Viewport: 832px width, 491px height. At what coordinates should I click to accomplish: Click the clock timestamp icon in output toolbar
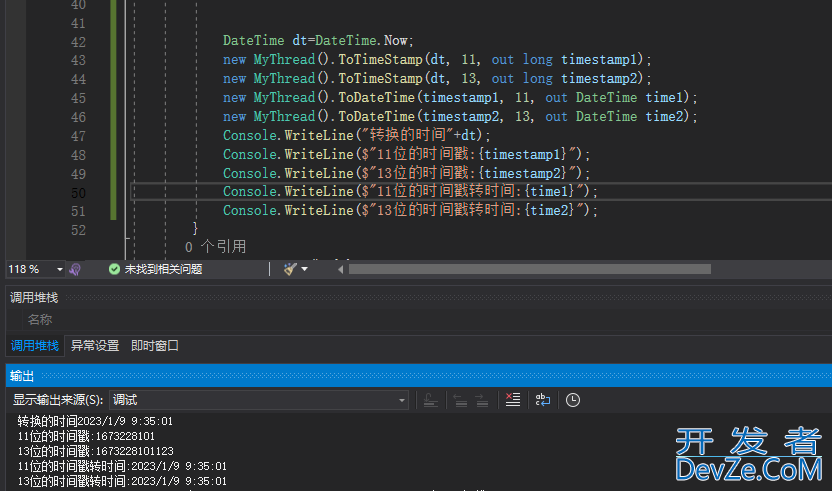[573, 400]
